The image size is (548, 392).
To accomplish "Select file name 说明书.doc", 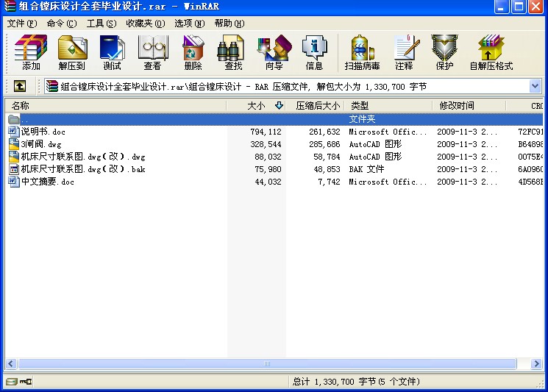I will [43, 132].
